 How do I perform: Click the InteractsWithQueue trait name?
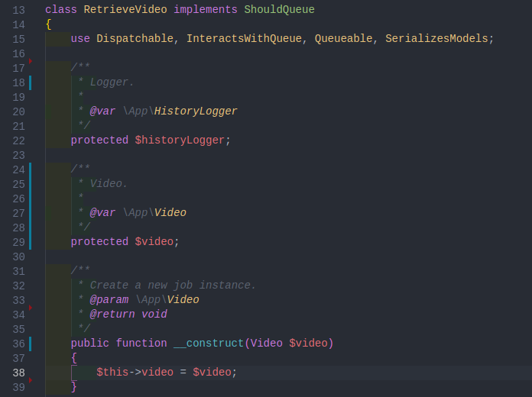tap(244, 39)
